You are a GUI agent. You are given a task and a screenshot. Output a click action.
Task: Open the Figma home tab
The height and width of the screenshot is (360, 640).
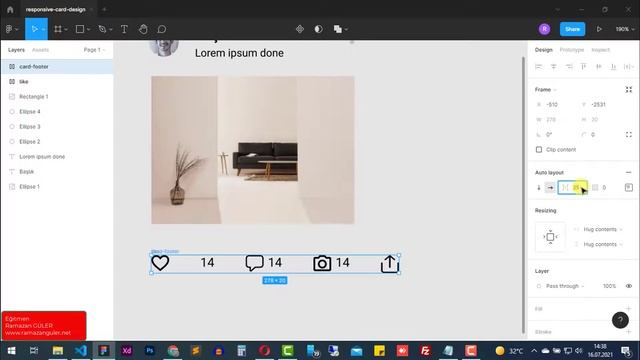10,9
